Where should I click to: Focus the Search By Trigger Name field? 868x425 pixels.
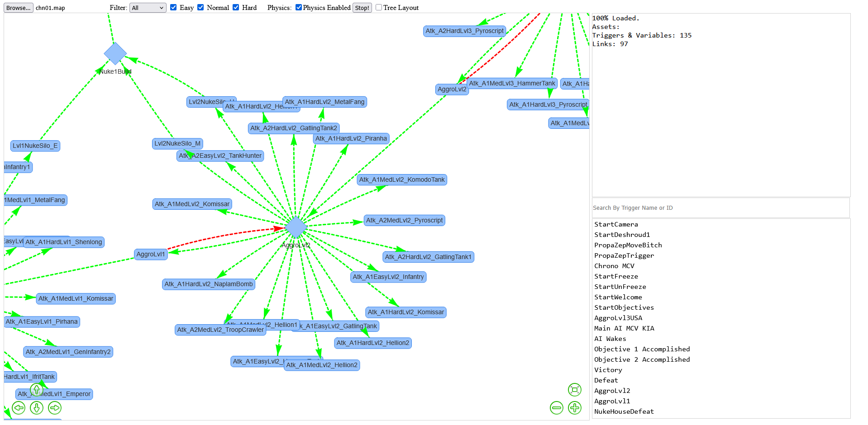(x=720, y=208)
